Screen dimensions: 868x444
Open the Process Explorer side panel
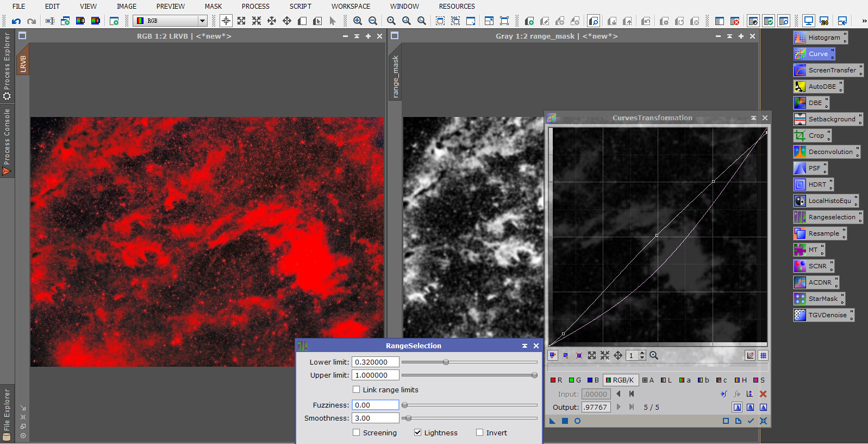tap(7, 66)
